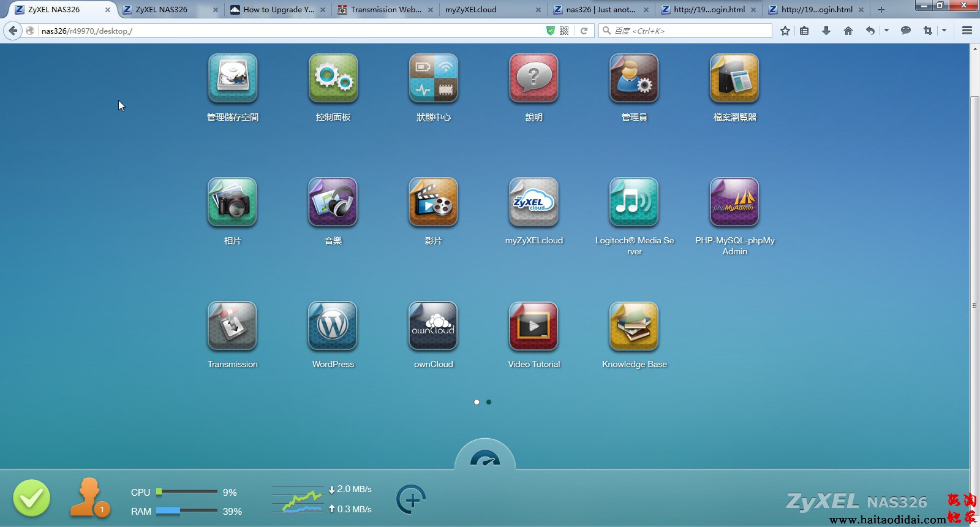Switch to the Transmission Web browser tab
The image size is (980, 527).
(x=385, y=10)
